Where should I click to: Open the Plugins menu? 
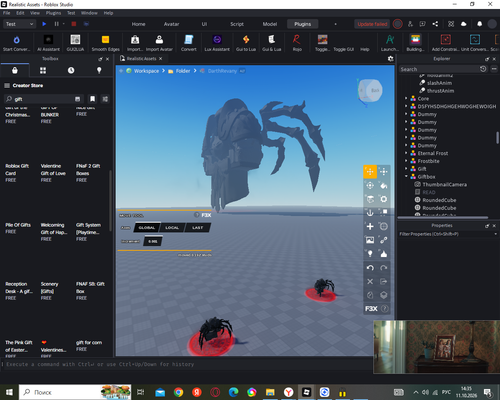click(53, 13)
